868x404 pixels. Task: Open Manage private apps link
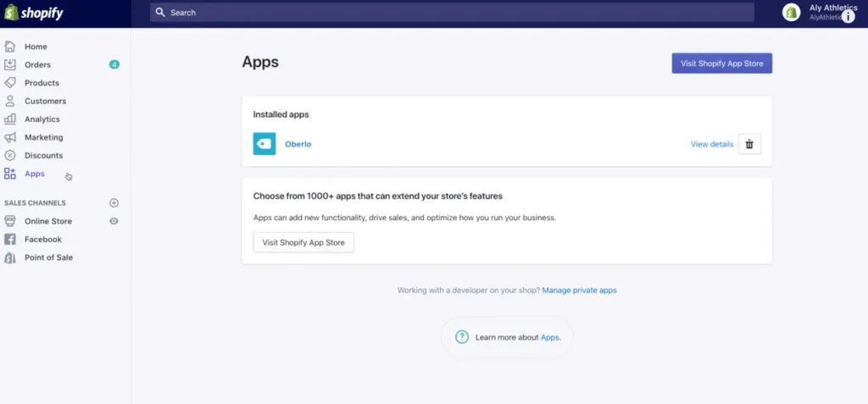click(579, 290)
